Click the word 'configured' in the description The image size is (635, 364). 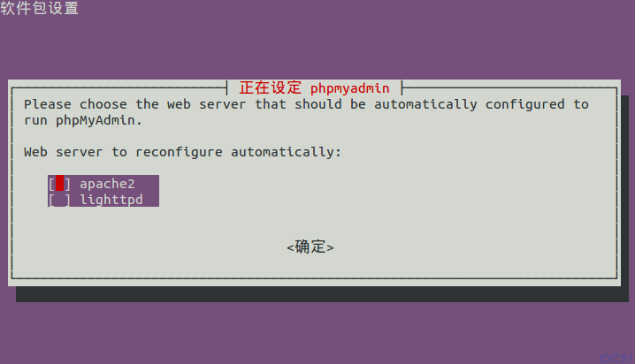click(524, 104)
